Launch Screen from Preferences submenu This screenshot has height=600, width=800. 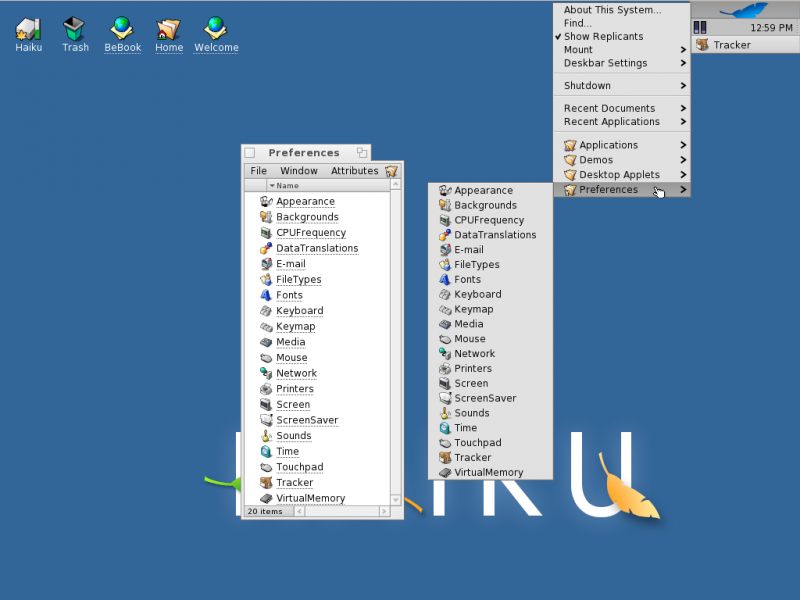[490, 383]
